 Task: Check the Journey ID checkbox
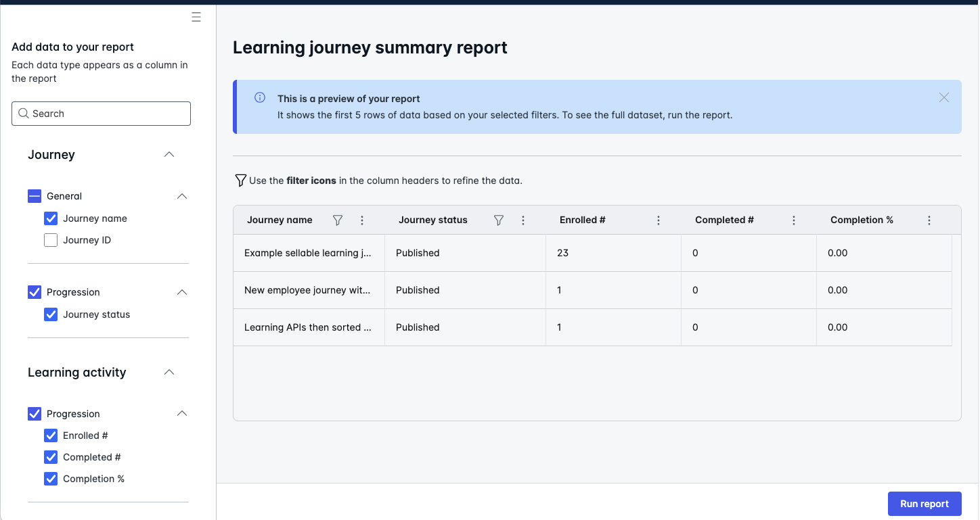(51, 240)
